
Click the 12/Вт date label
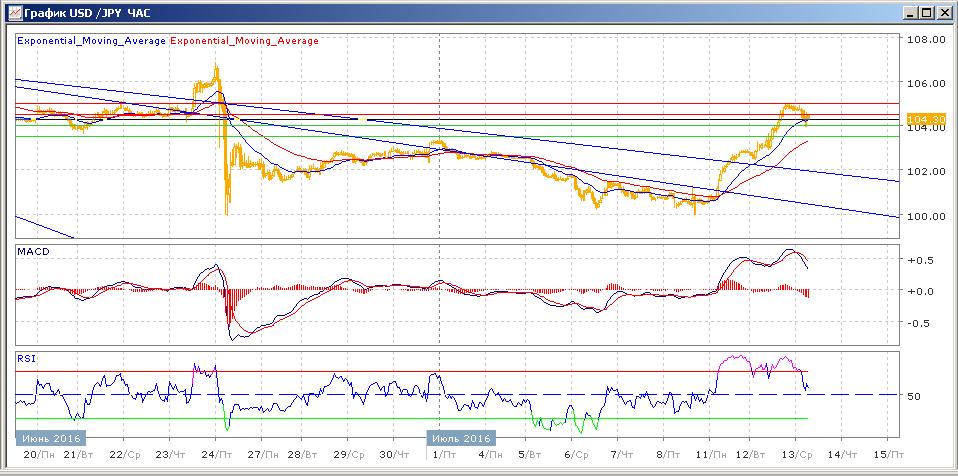(751, 455)
